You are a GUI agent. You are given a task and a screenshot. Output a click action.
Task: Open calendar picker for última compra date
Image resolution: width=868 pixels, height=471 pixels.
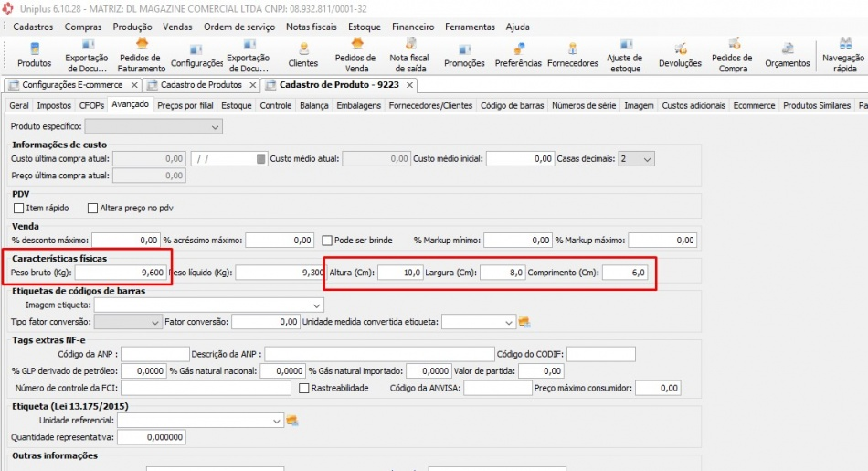260,158
